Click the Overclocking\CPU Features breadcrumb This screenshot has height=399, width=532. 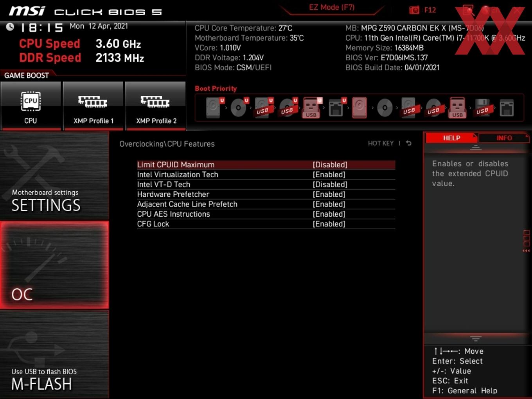click(x=167, y=144)
